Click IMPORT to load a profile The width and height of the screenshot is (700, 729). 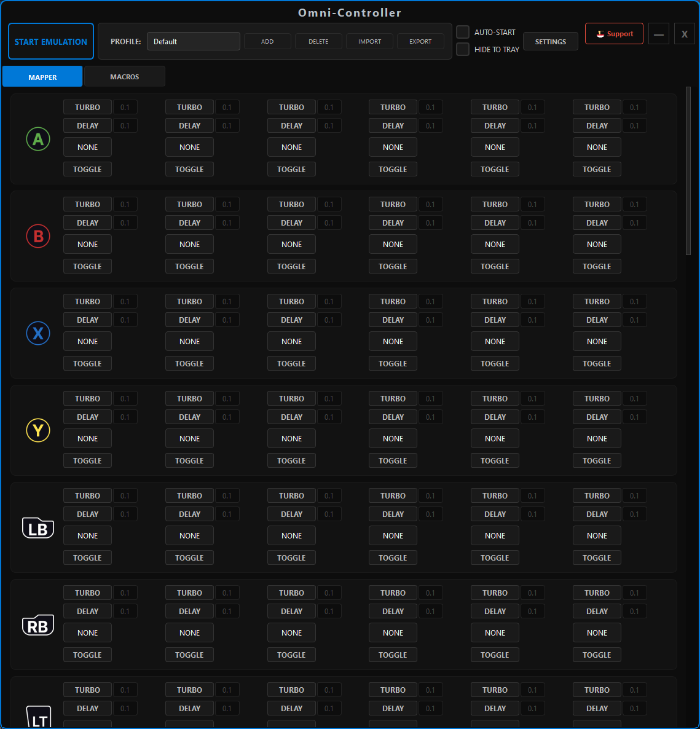(x=369, y=41)
